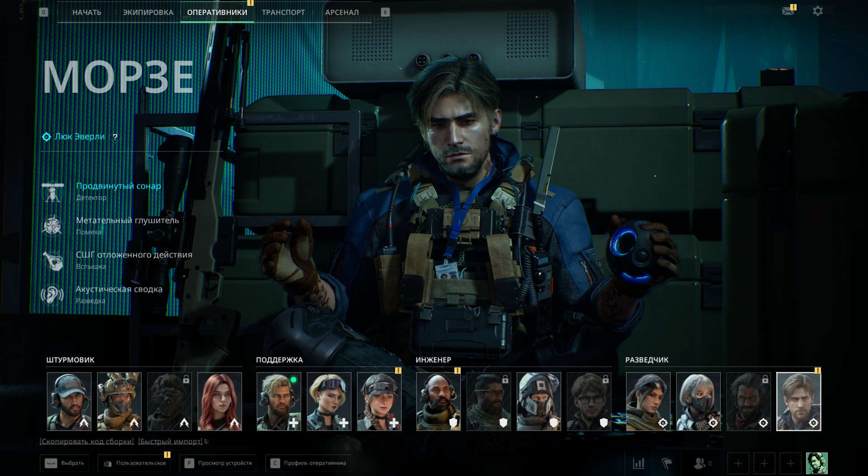The height and width of the screenshot is (476, 868).
Task: Click the ПОДДЕРЖКА class heading
Action: tap(279, 360)
